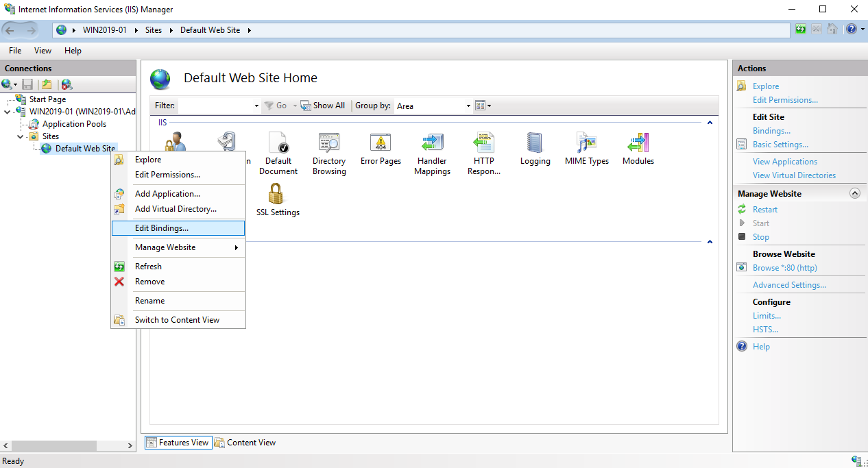Click Restart under Manage Website
The width and height of the screenshot is (868, 468).
[x=765, y=210]
